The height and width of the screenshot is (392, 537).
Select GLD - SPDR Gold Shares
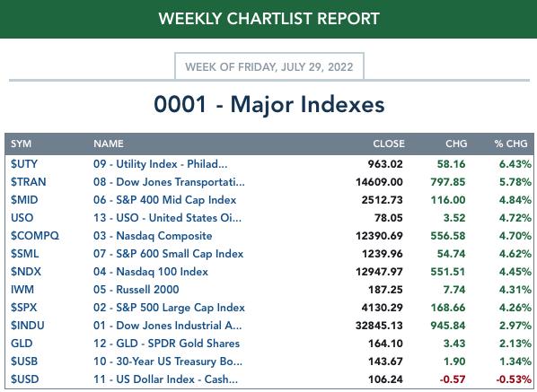click(166, 344)
